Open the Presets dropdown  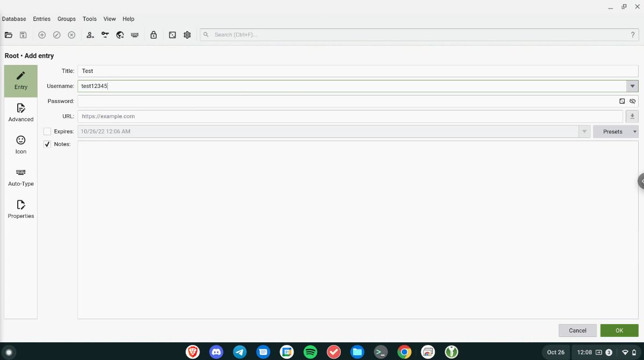(616, 131)
